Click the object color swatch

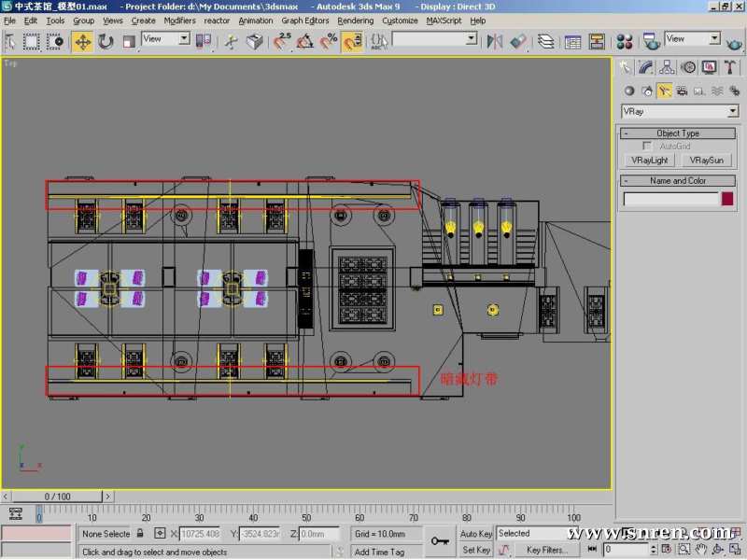[x=727, y=199]
